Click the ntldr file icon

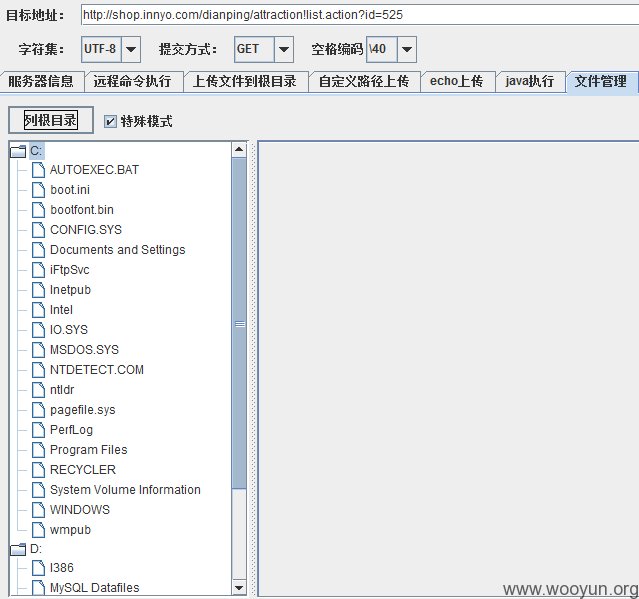coord(38,389)
